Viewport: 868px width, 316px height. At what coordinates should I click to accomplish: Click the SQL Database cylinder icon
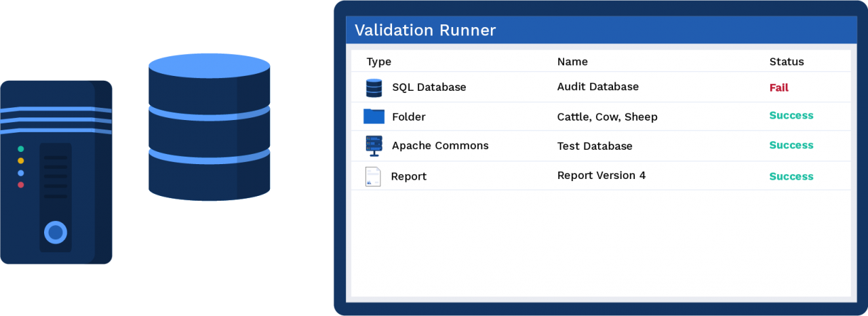point(374,87)
